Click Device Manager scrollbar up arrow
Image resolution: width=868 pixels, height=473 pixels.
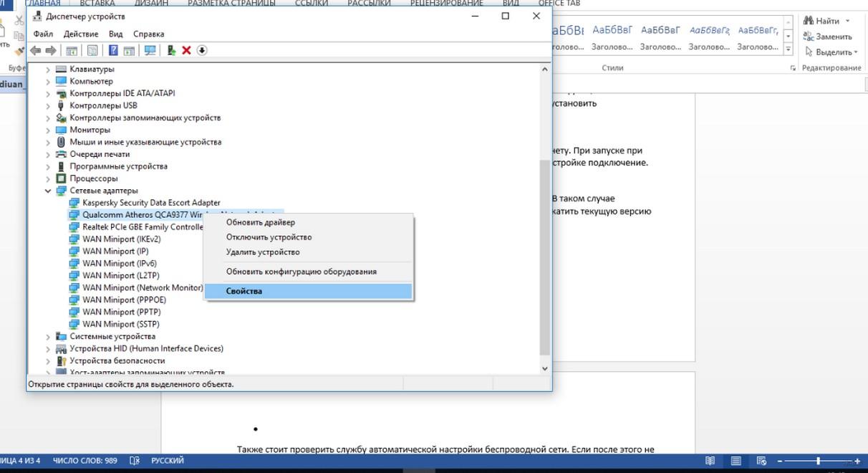pos(545,70)
